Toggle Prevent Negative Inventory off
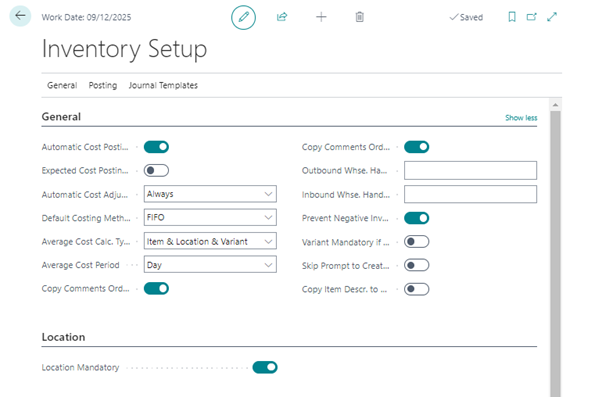This screenshot has height=397, width=602. point(417,218)
